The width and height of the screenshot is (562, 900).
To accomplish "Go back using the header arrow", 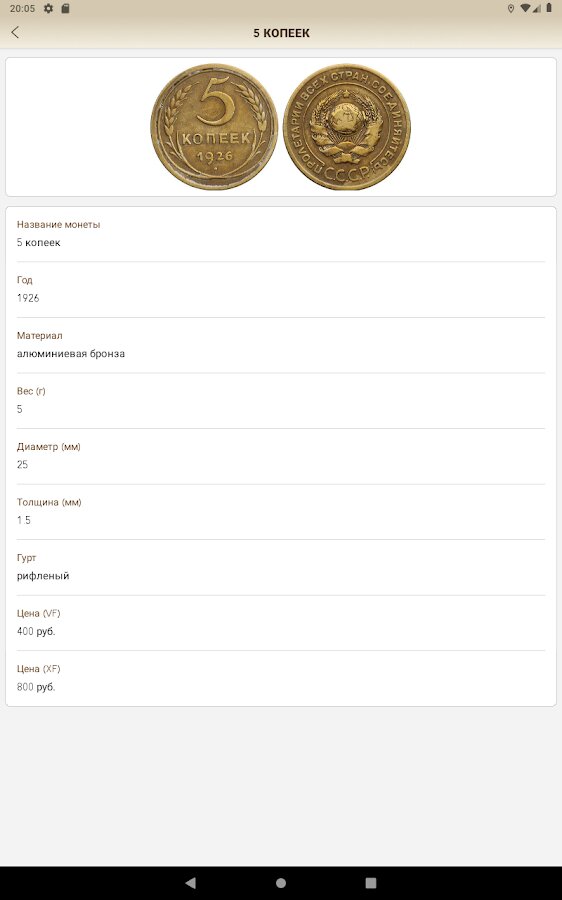I will pyautogui.click(x=15, y=33).
